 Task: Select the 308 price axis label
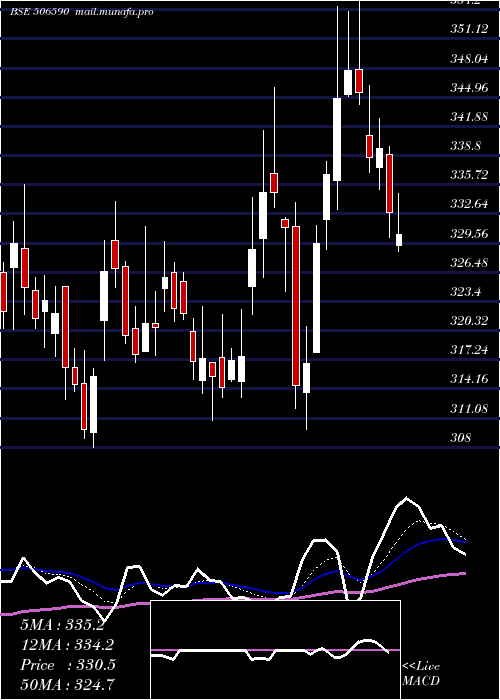tap(461, 438)
